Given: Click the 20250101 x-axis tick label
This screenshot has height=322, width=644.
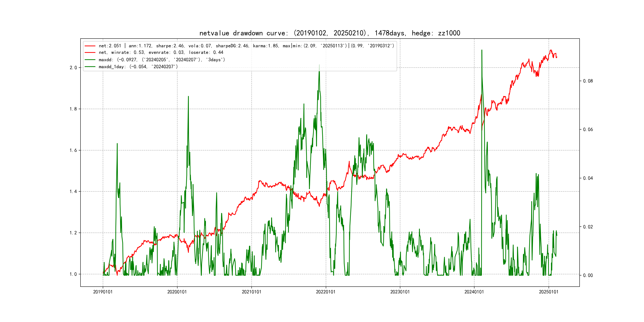Looking at the screenshot, I should [549, 292].
